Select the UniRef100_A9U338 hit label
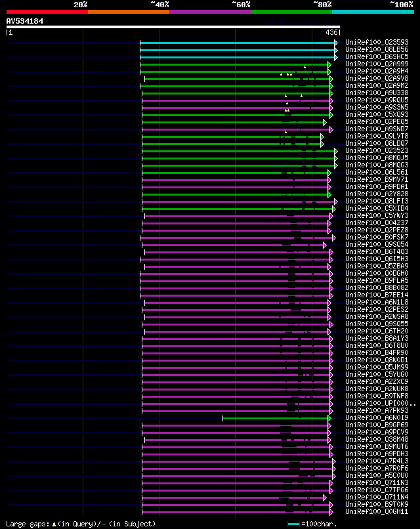 tap(377, 93)
